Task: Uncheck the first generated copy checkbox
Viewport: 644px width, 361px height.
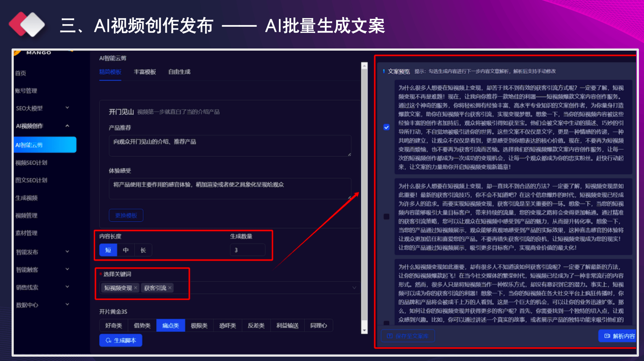Action: tap(386, 127)
